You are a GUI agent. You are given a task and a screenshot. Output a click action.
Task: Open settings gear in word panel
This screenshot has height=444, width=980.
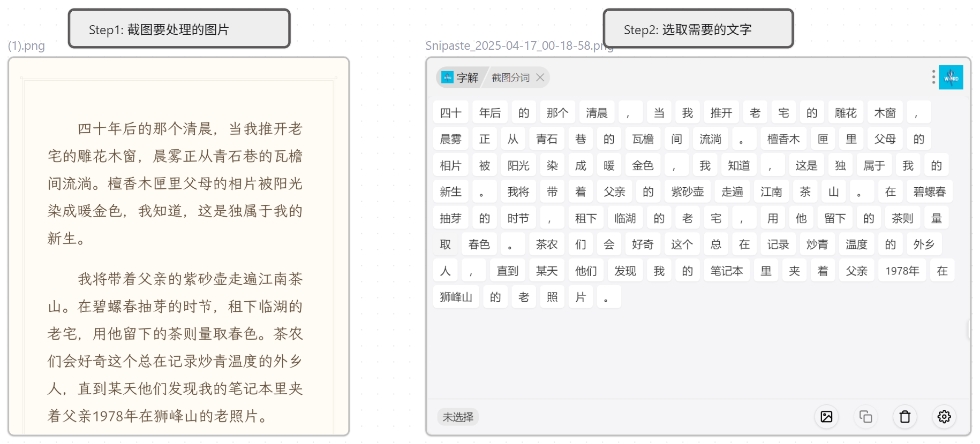point(944,417)
